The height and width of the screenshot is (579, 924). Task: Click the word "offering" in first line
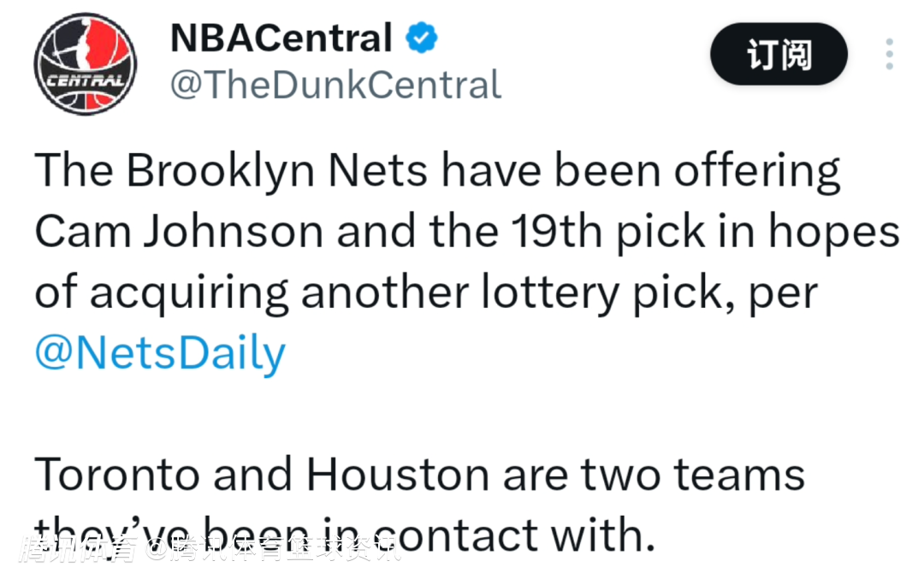(x=757, y=172)
